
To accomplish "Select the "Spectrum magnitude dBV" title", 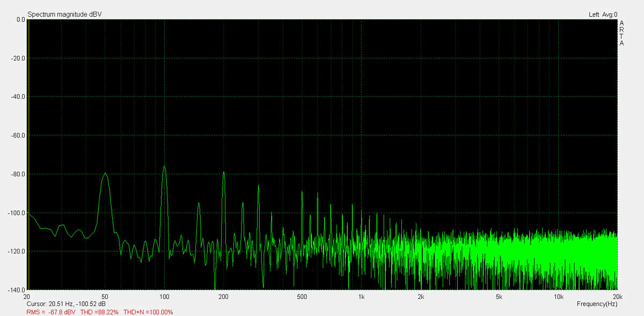I will tap(64, 15).
